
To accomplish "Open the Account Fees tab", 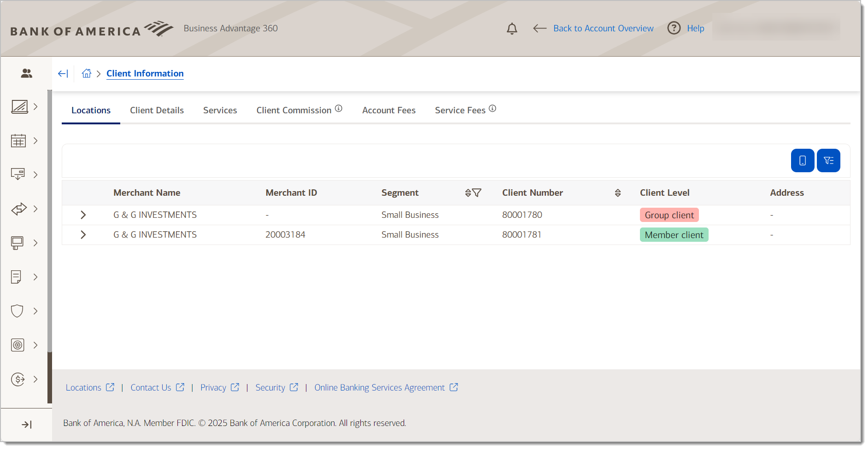I will pos(388,111).
